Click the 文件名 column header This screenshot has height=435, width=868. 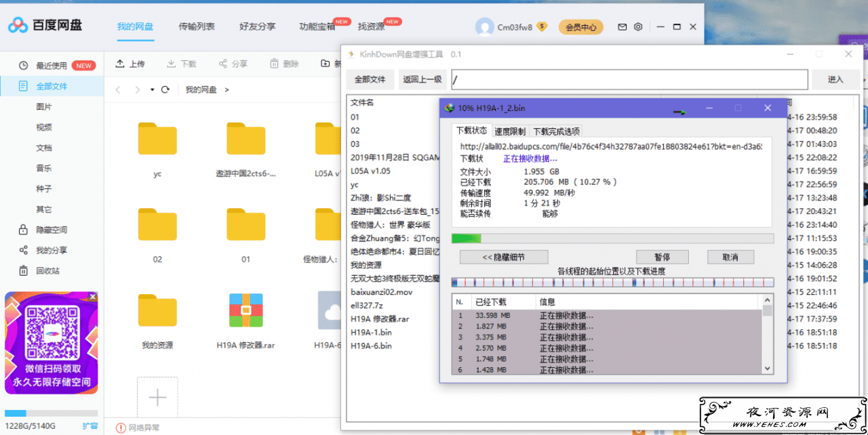click(x=362, y=102)
